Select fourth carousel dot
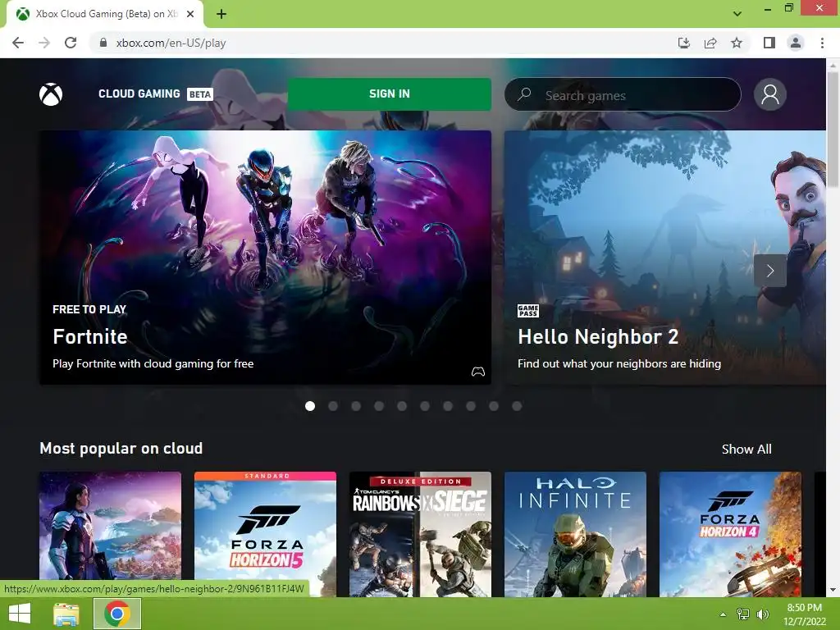Image resolution: width=840 pixels, height=630 pixels. click(379, 406)
